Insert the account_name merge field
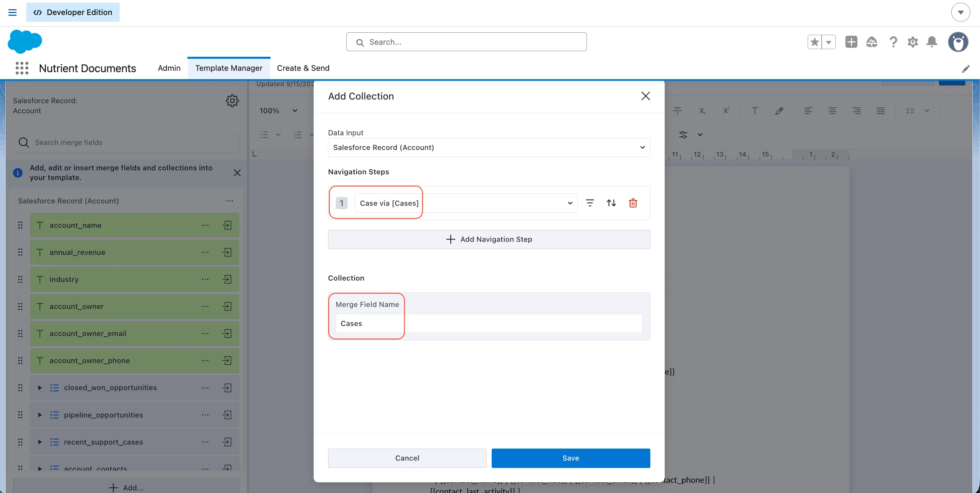 click(227, 225)
